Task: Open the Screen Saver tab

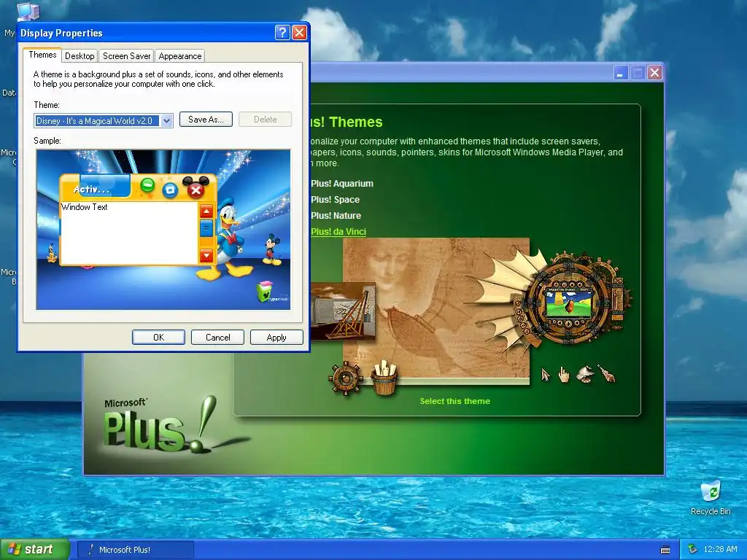Action: (126, 56)
